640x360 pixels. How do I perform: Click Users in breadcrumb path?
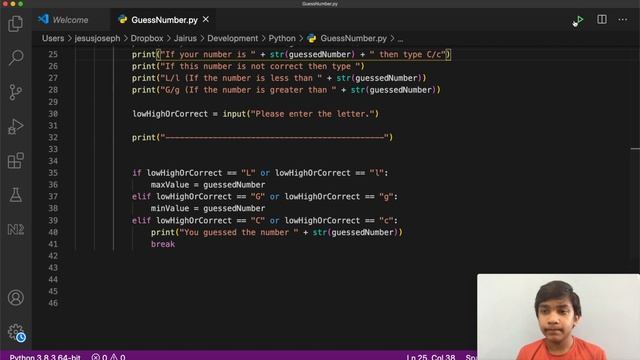[x=53, y=38]
